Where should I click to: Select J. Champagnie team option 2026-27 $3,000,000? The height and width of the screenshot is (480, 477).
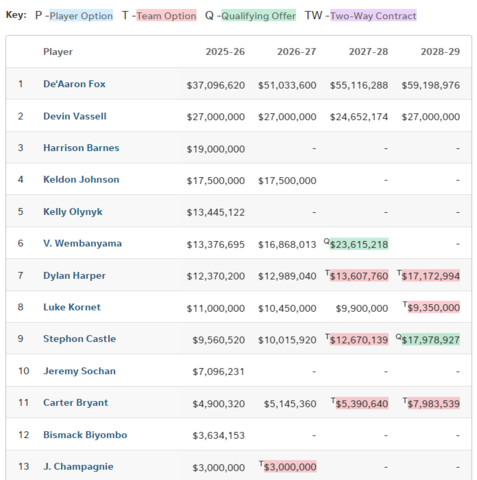coord(290,467)
